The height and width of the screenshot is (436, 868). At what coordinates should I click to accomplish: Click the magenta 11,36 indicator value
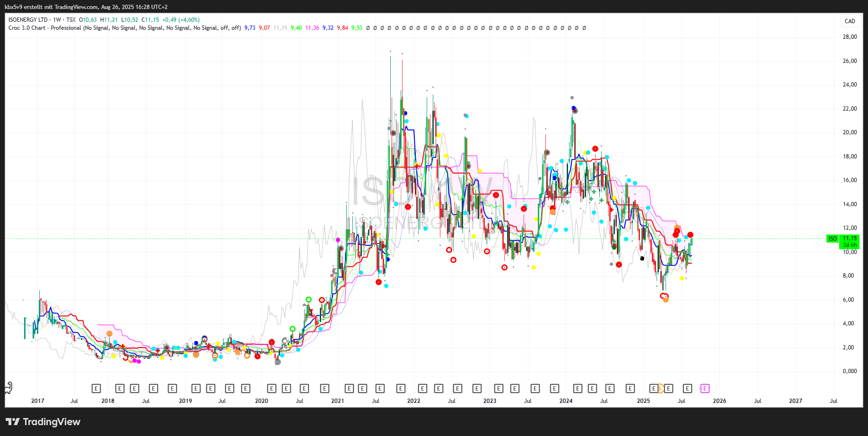pos(312,28)
